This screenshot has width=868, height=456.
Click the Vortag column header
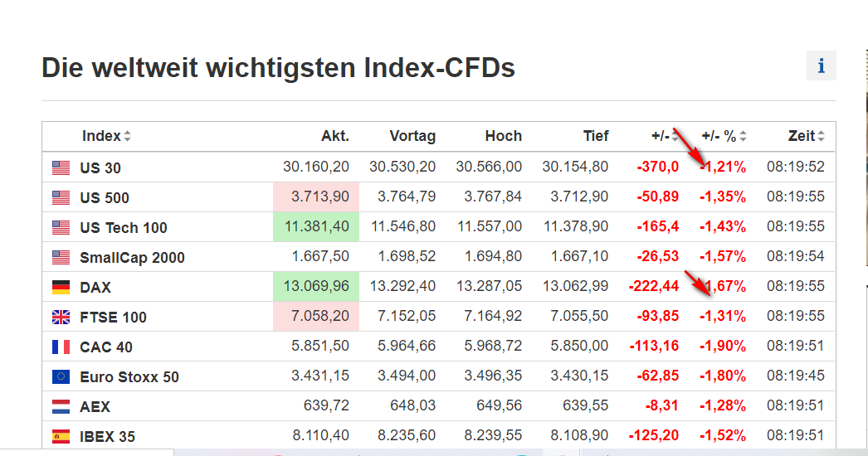tap(412, 136)
